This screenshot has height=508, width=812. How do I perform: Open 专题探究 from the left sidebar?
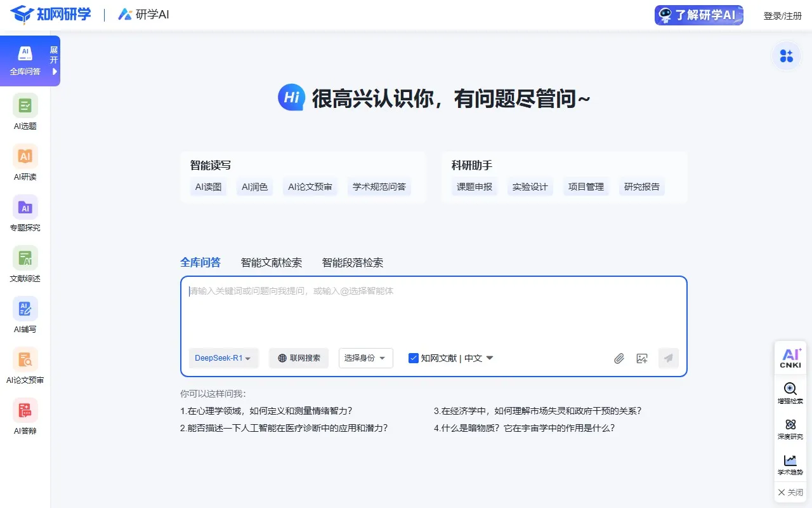tap(24, 213)
